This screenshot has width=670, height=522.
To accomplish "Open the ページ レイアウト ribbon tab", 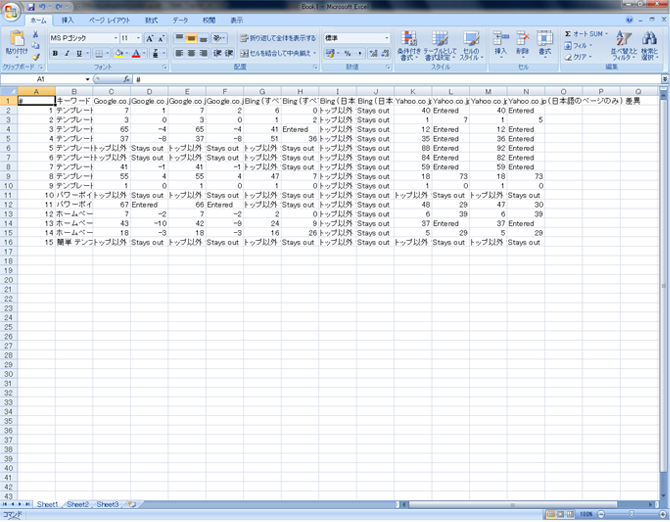I will coord(109,20).
